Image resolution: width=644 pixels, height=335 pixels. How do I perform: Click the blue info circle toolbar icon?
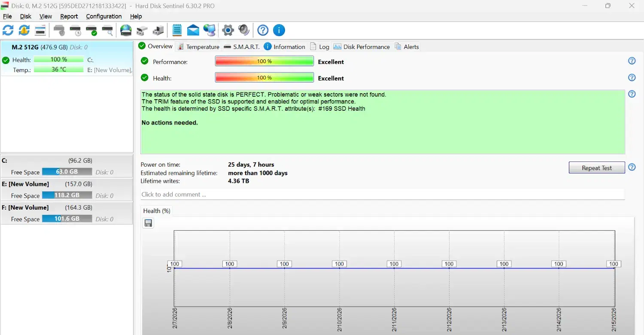(279, 30)
